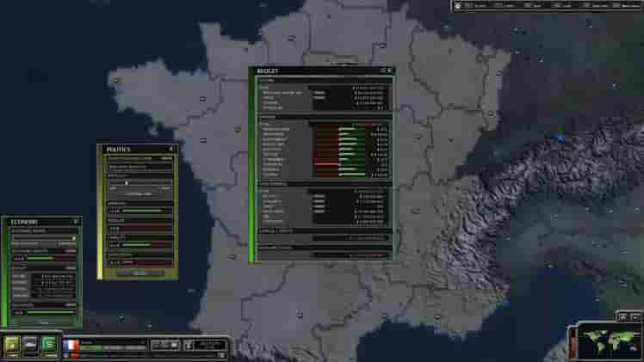Click left small button above minimap
The image size is (644, 362).
[x=622, y=317]
